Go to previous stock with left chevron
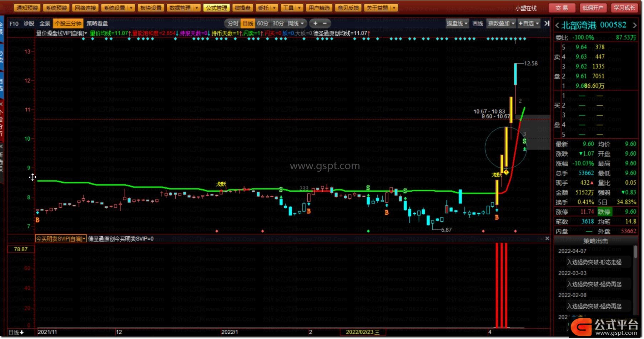This screenshot has height=339, width=644. [557, 25]
